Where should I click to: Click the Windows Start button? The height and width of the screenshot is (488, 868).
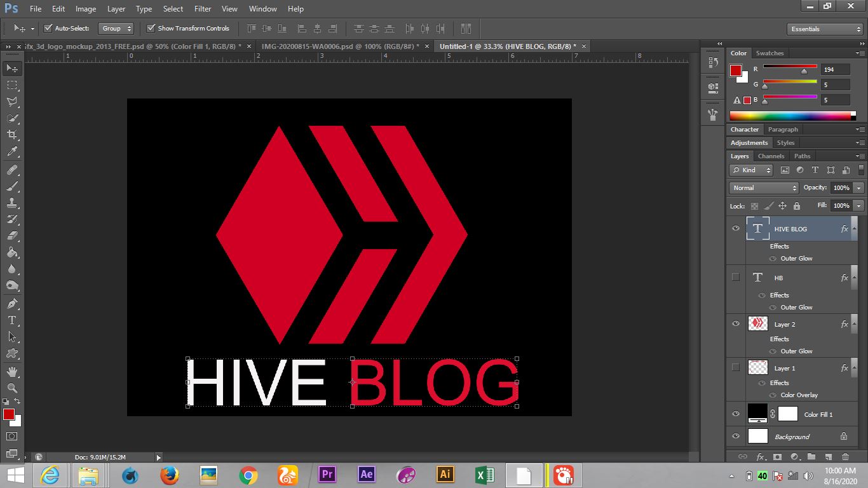(16, 475)
